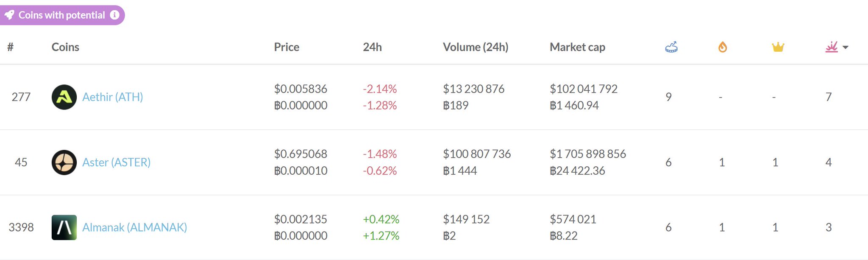Screen dimensions: 868x260
Task: Sort by Market cap header
Action: (577, 47)
